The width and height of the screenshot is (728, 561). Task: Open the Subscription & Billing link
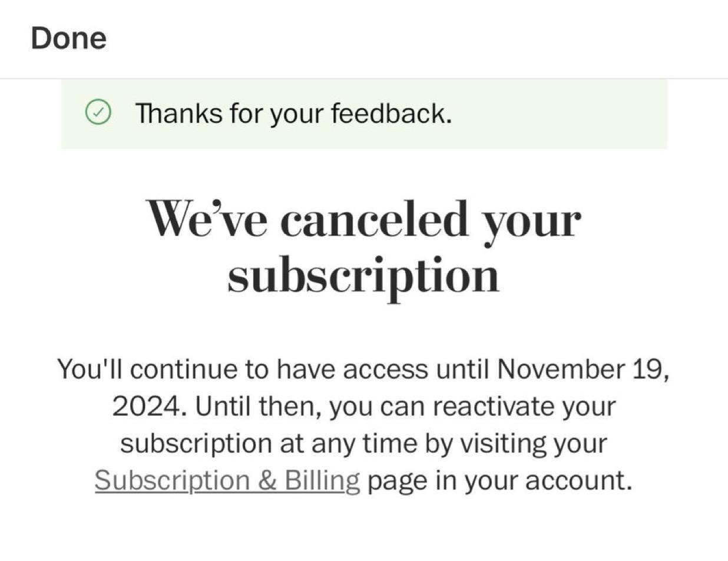[227, 480]
